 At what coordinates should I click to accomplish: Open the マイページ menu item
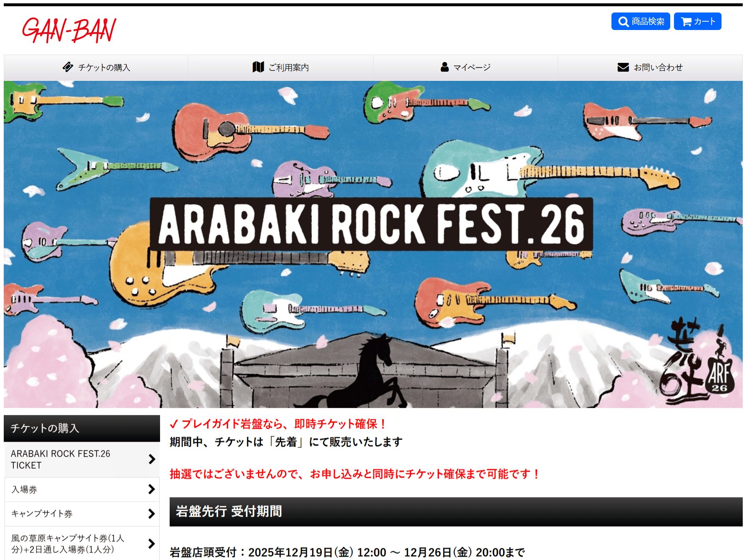click(466, 67)
